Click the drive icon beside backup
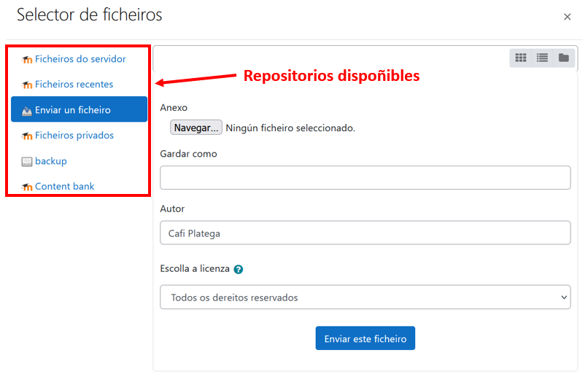Screen dimensions: 588x377 pos(27,161)
